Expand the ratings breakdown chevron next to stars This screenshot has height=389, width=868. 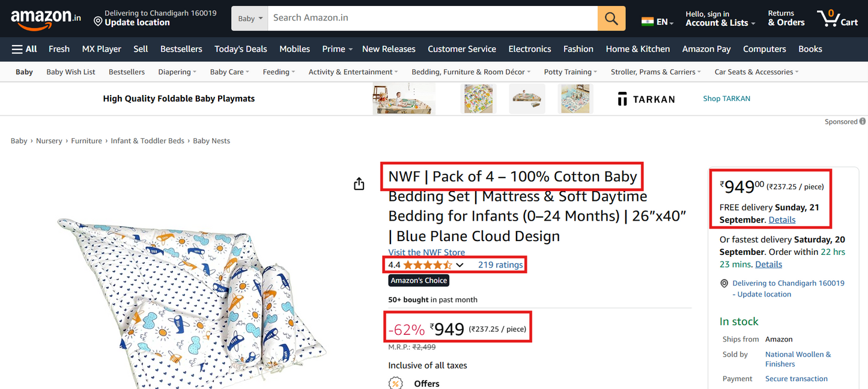click(460, 265)
